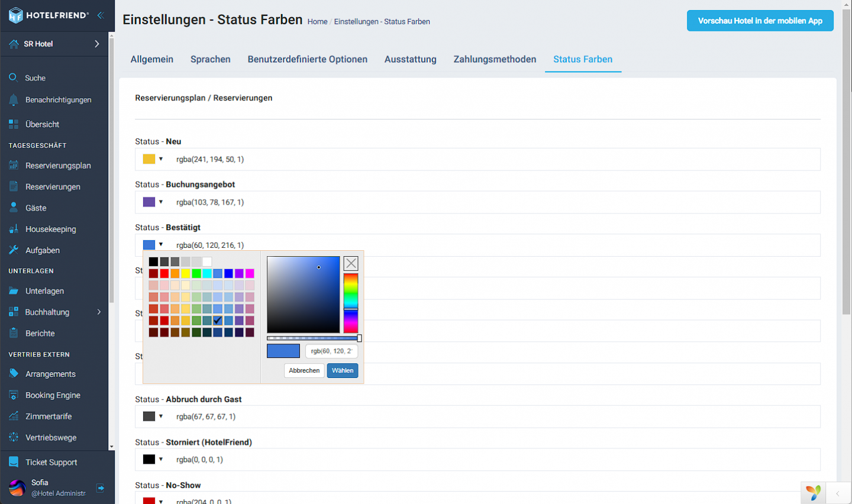
Task: Select Status Farben tab
Action: point(583,59)
